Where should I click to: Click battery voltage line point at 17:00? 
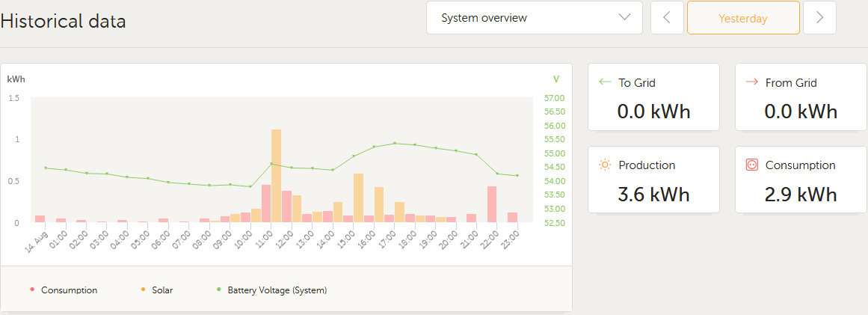(x=395, y=143)
